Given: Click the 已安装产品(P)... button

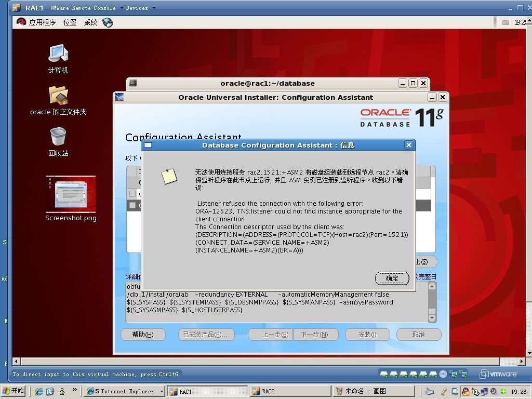Looking at the screenshot, I should click(x=206, y=335).
